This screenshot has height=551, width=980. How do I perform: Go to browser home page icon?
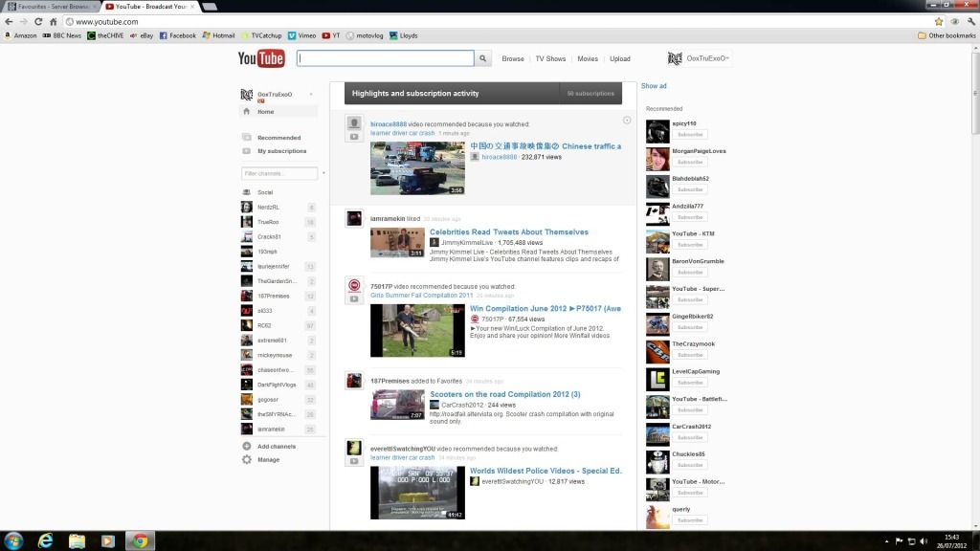click(x=55, y=21)
